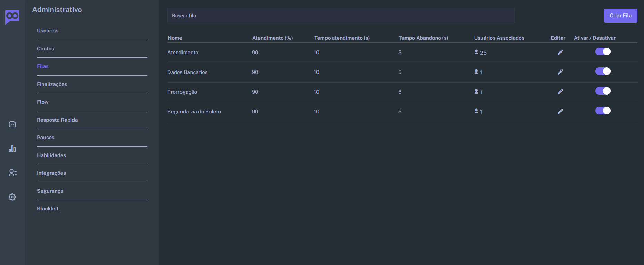Edit the Dados Bancarios queue
Viewport: 644px width, 265px height.
(560, 72)
